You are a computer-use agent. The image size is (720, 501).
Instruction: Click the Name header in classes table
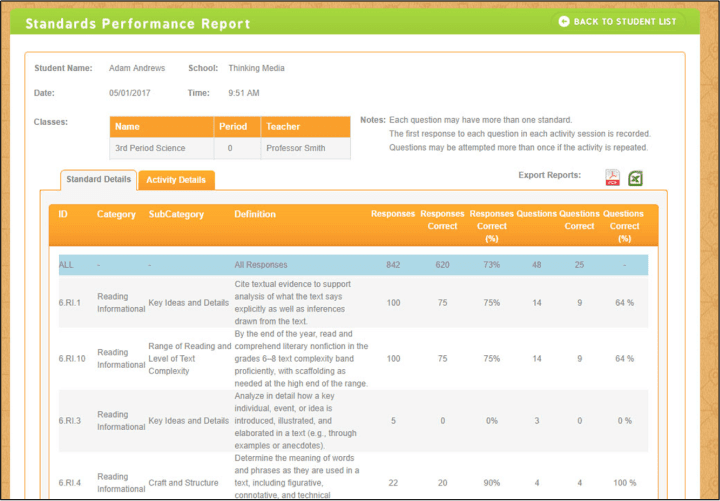tap(127, 127)
